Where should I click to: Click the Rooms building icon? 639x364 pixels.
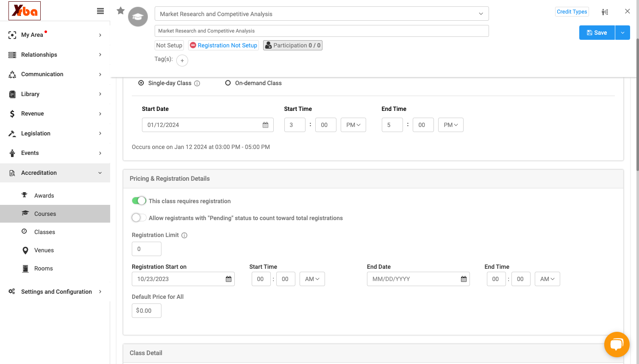pos(25,268)
